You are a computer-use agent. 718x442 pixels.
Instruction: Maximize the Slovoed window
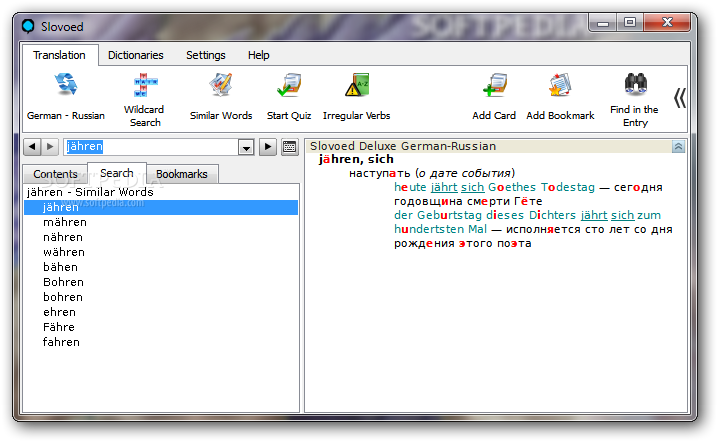(x=630, y=22)
